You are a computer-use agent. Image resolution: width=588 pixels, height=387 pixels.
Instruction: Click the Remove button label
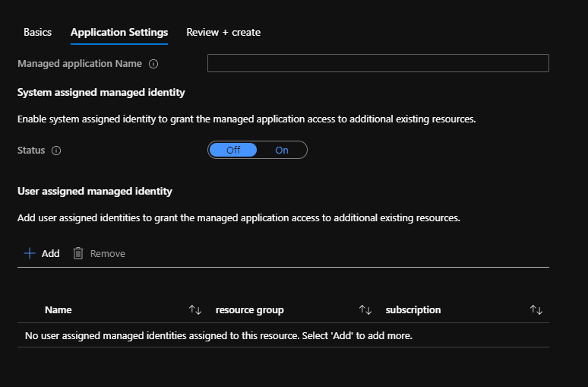[x=108, y=253]
